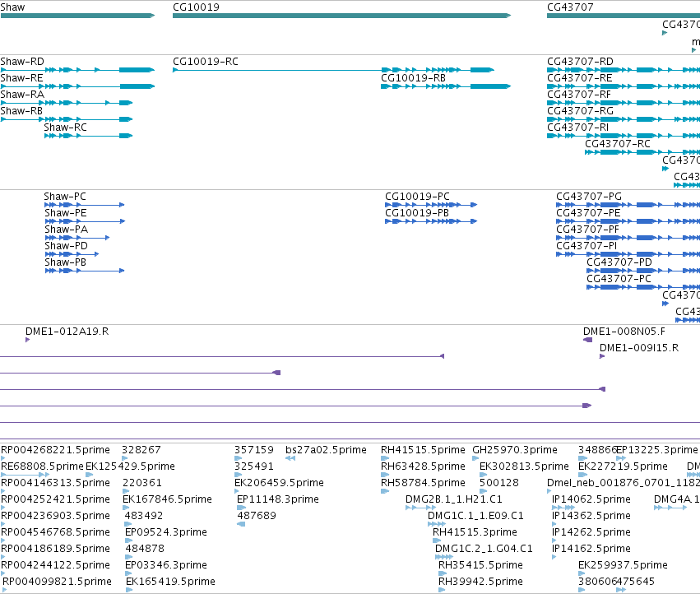Viewport: 700px width, 594px height.
Task: Click the CG43707 gene label
Action: pos(570,7)
